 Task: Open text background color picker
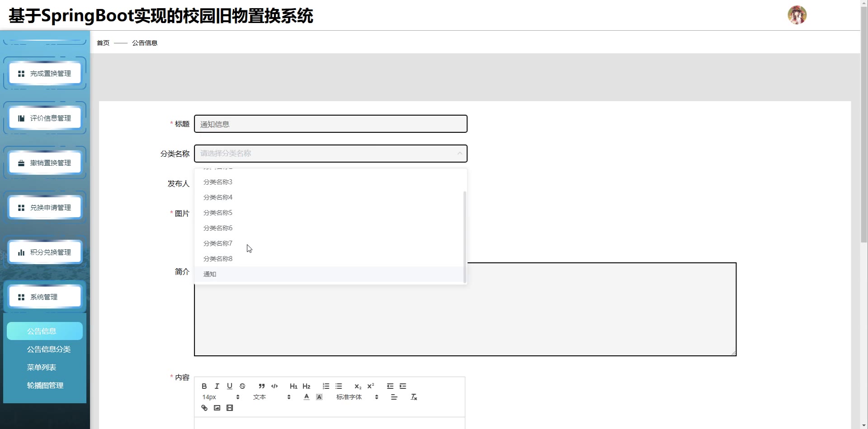click(319, 397)
